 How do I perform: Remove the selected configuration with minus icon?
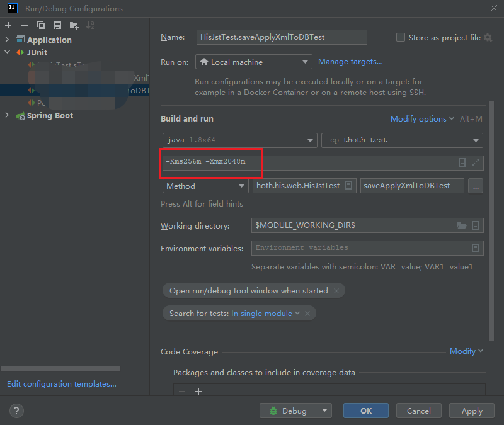(25, 25)
